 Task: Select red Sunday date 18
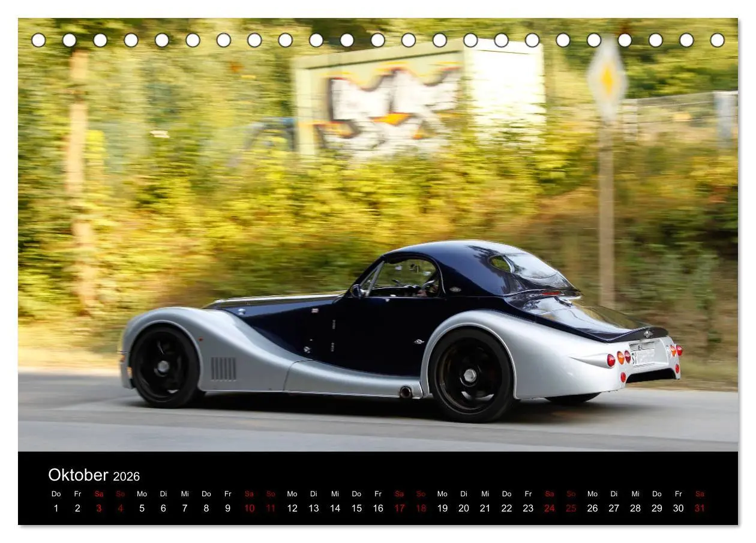[x=421, y=508]
